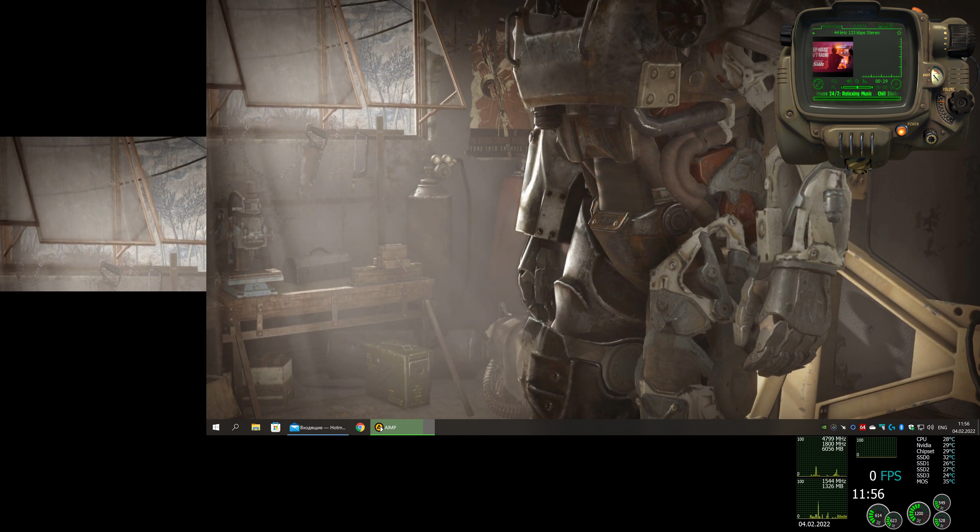Click the fan gauge showing 614
Screen dimensions: 980x532
click(878, 515)
